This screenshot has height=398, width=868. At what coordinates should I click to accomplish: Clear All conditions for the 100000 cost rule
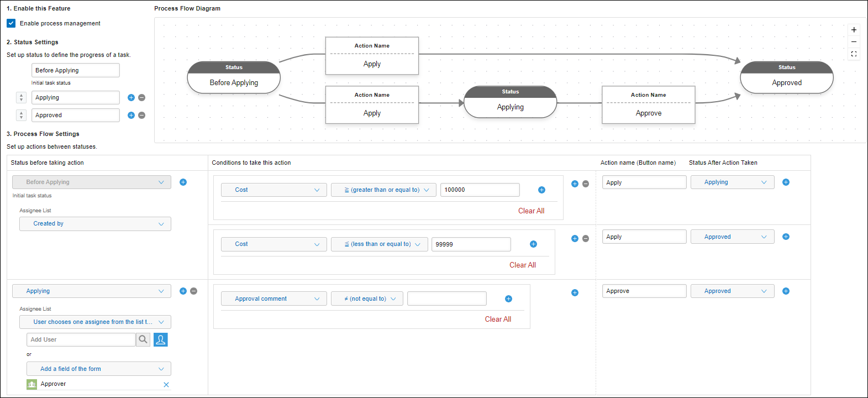531,211
